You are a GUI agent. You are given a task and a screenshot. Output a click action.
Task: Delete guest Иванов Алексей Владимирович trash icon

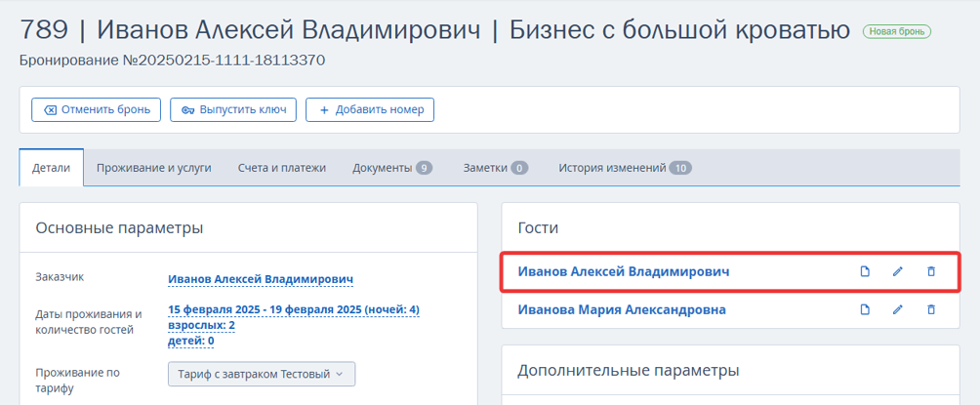coord(931,272)
